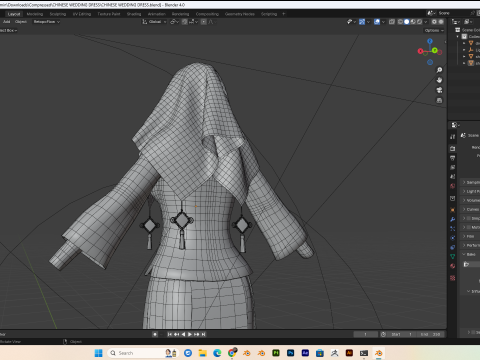This screenshot has width=480, height=360.
Task: Click the blue Z axis ball
Action: tap(430, 41)
